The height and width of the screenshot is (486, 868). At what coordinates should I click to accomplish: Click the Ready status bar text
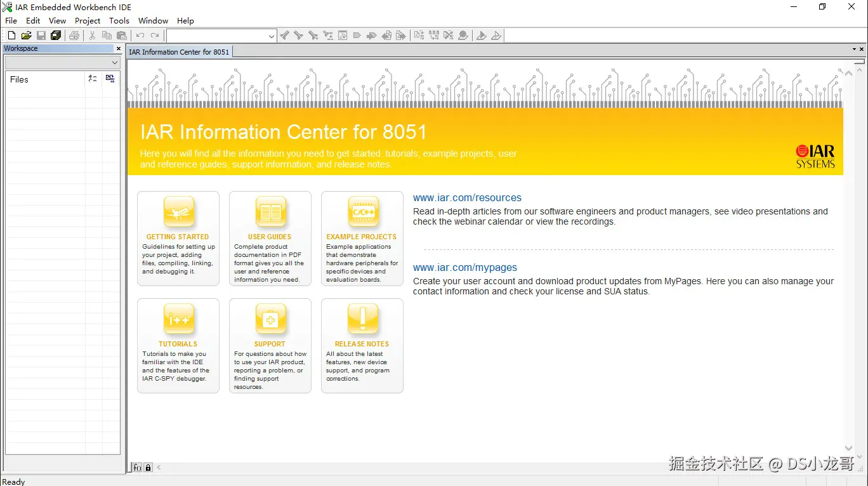pos(14,482)
